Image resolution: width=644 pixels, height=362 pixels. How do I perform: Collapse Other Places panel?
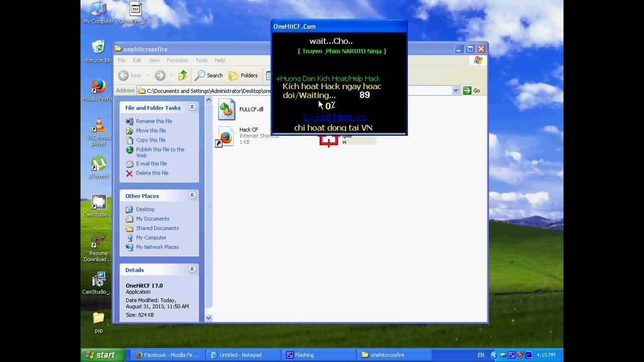click(192, 195)
